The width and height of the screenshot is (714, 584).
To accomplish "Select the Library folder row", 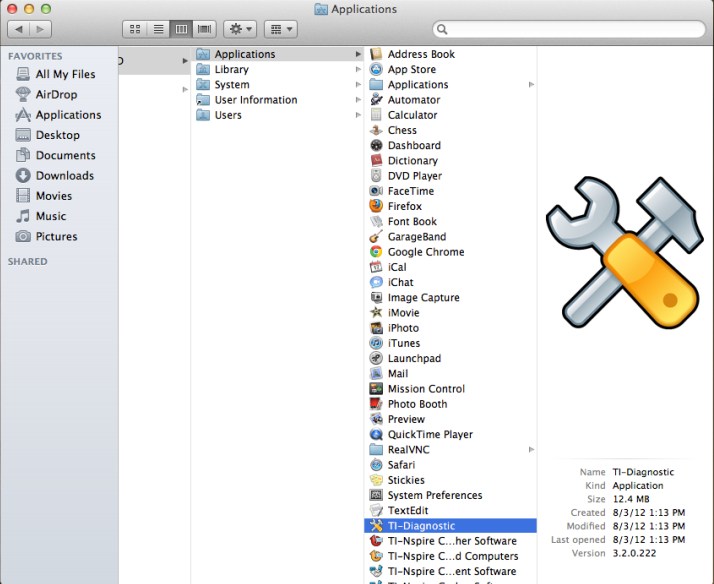I will [277, 69].
